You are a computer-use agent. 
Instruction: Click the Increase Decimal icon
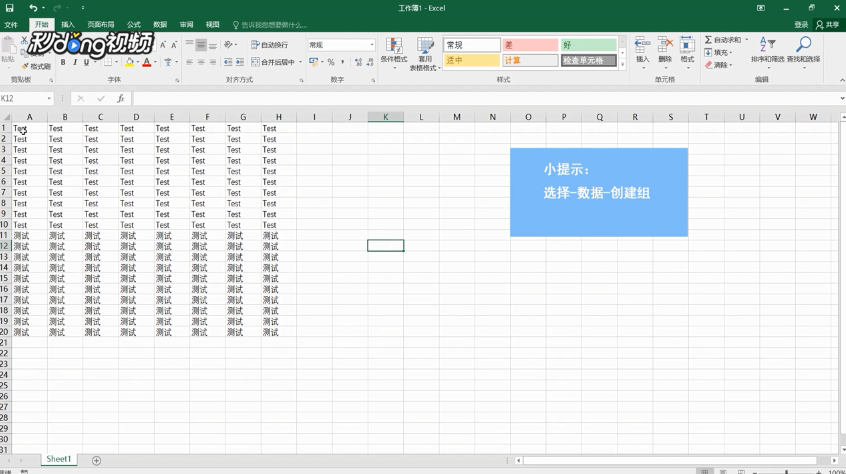358,63
